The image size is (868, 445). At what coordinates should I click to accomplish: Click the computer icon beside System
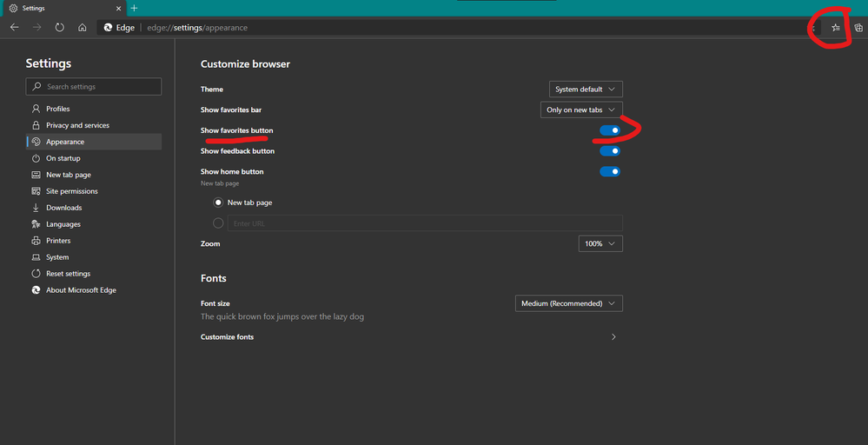pos(36,257)
